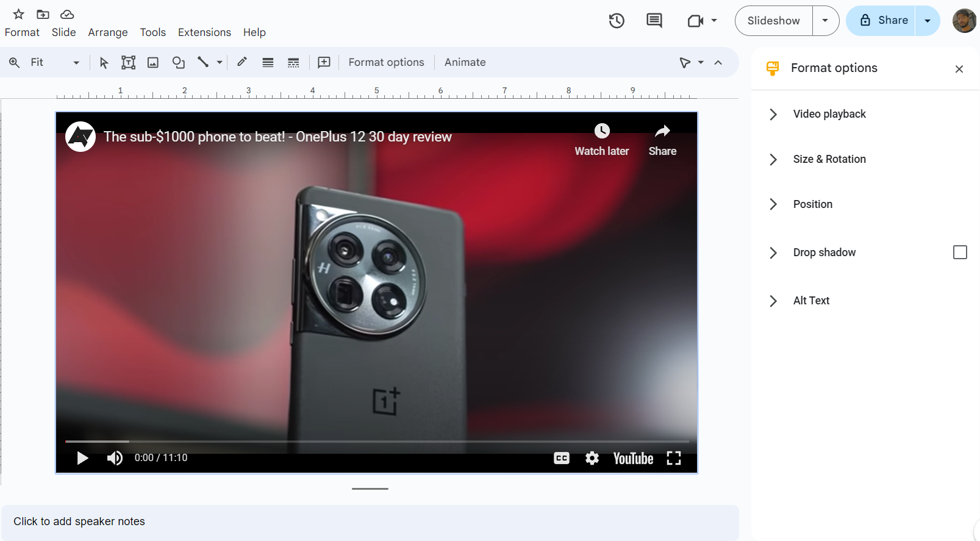This screenshot has height=541, width=980.
Task: Open the Slide menu
Action: point(63,32)
